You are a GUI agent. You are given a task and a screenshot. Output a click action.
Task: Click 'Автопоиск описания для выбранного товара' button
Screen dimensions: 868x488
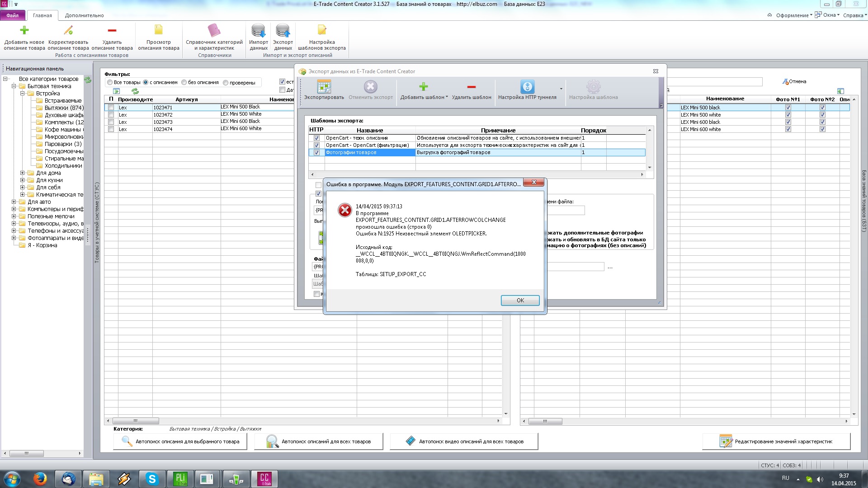point(180,441)
